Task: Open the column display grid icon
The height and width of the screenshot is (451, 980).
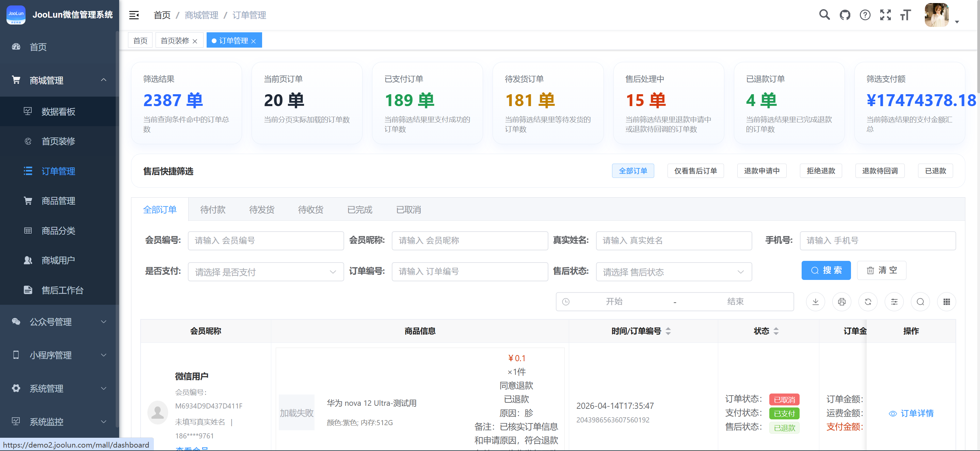Action: click(947, 302)
